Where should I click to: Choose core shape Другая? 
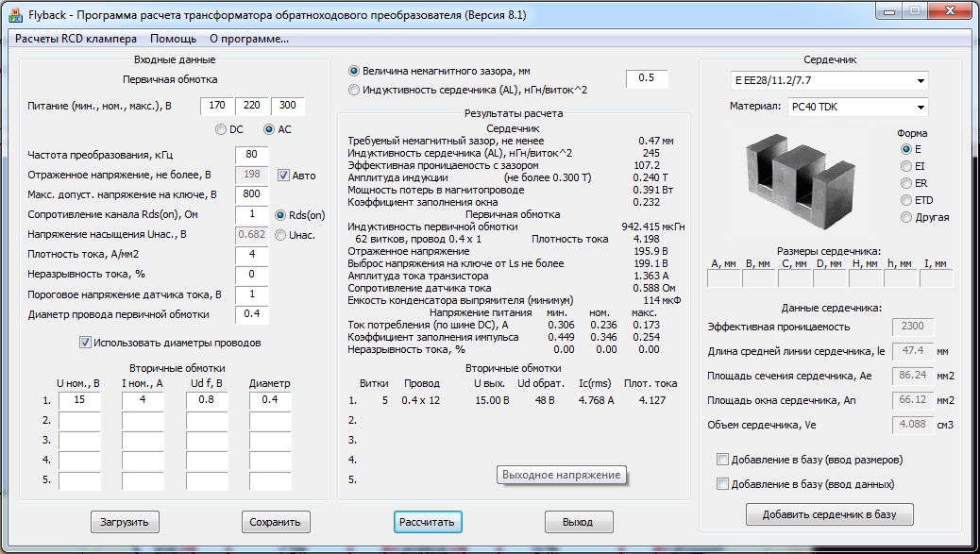coord(905,217)
